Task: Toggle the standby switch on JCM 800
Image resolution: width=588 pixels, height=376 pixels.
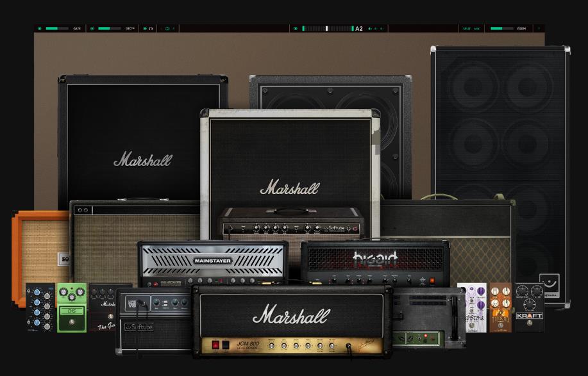Action: tap(225, 345)
